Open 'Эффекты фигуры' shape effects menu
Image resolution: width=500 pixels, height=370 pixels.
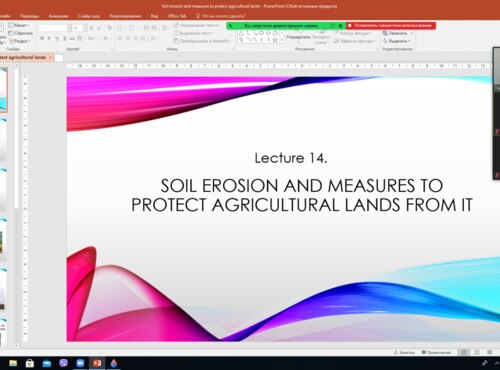coord(355,41)
